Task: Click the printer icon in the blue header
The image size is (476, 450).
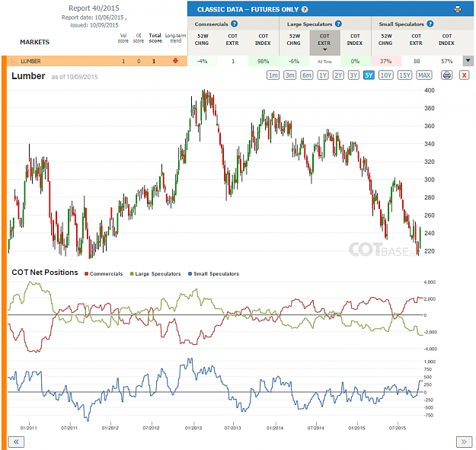Action: pos(458,9)
